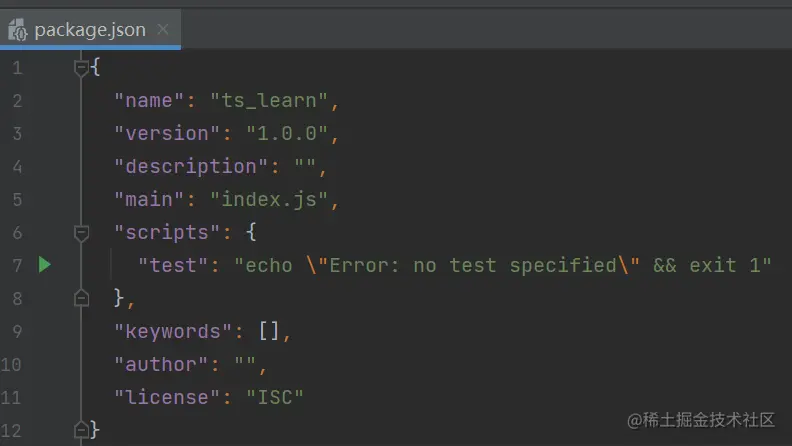Run the test script via gutter arrow

coord(44,265)
